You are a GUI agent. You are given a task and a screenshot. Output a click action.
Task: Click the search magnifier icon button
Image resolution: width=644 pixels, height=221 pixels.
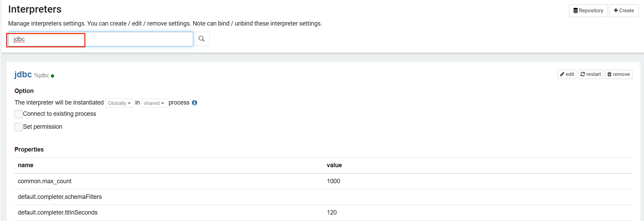coord(201,39)
